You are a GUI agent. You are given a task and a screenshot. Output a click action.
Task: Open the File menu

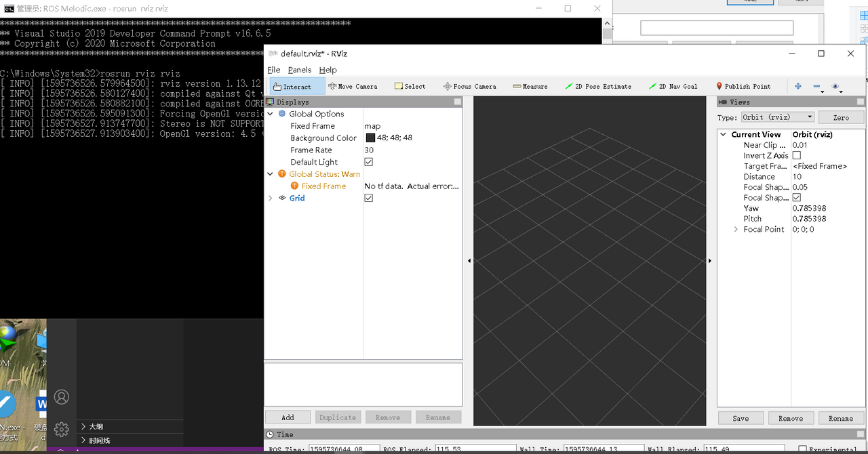click(x=273, y=70)
